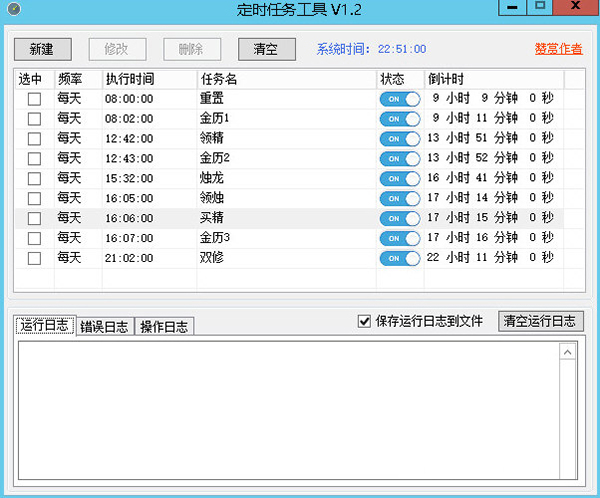This screenshot has height=498, width=600.
Task: Click the log scrollbar up arrow
Action: point(567,351)
